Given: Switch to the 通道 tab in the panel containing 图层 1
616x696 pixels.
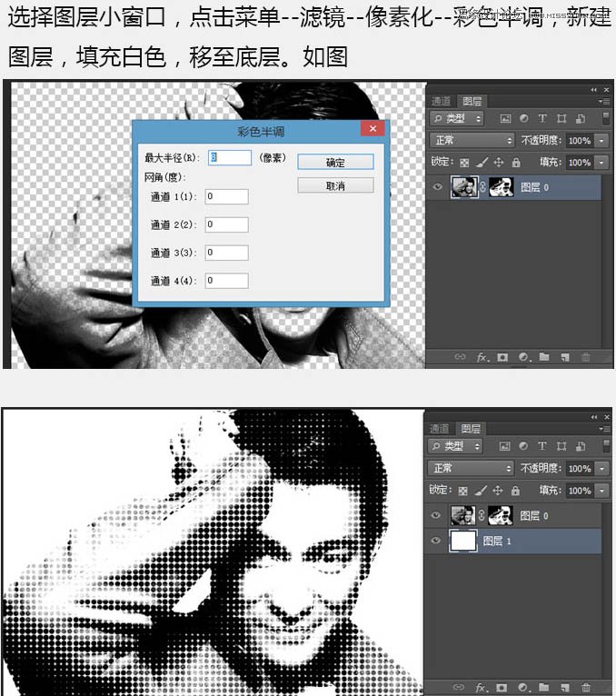Looking at the screenshot, I should [440, 428].
